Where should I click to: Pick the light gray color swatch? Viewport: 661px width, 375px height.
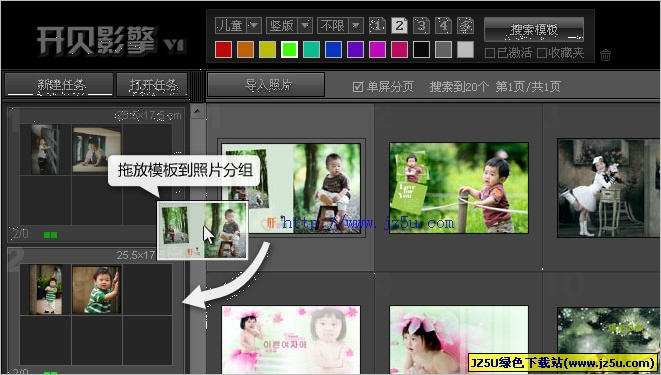[x=465, y=50]
